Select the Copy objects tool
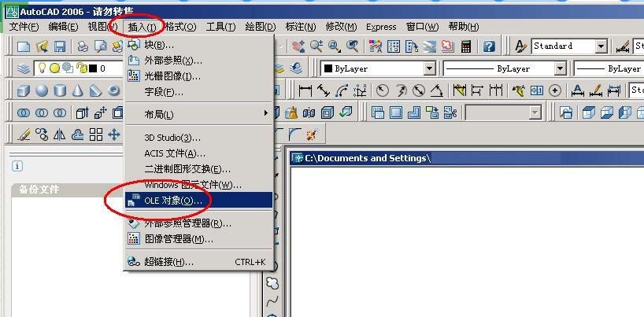The width and height of the screenshot is (644, 317). pos(42,135)
